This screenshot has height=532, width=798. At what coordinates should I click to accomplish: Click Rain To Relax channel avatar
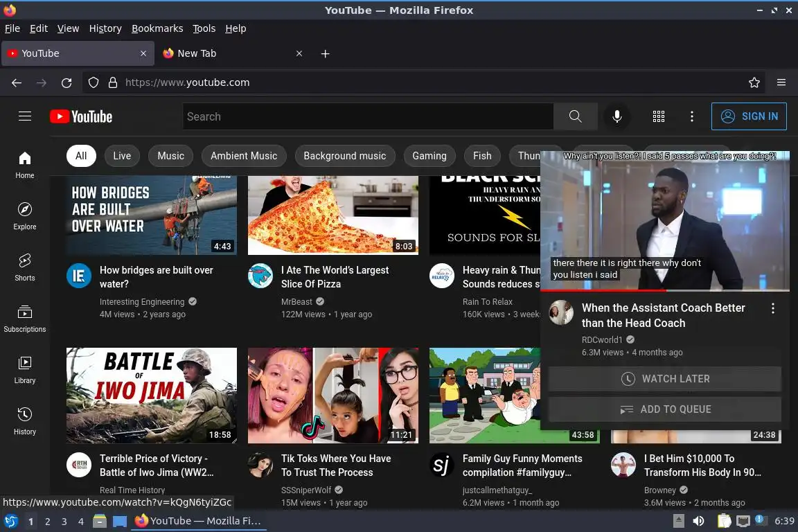pos(442,276)
